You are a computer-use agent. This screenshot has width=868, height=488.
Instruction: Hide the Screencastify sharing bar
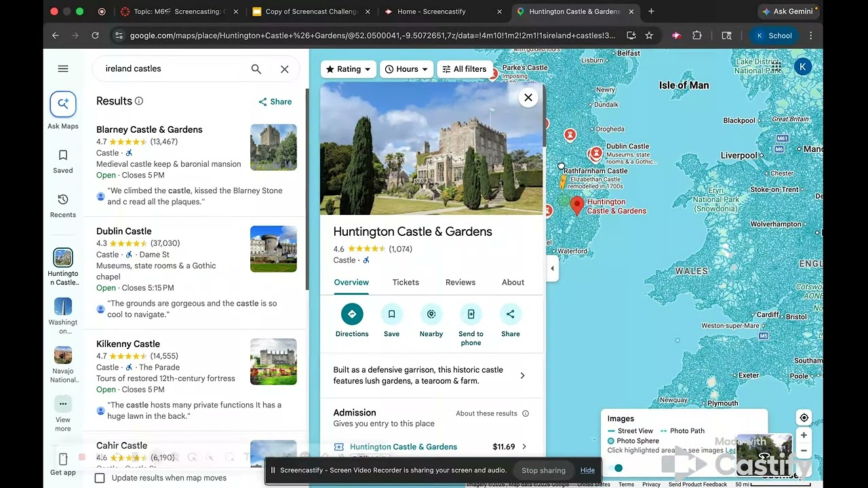point(587,470)
